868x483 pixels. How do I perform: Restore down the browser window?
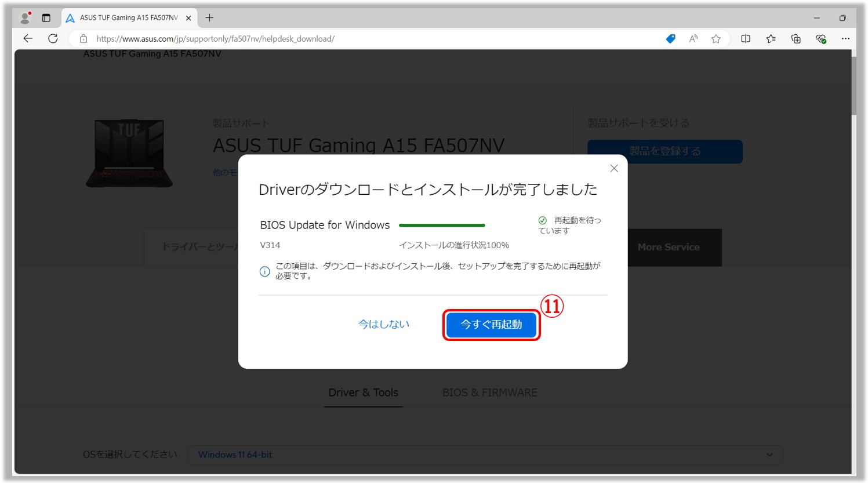[x=842, y=18]
